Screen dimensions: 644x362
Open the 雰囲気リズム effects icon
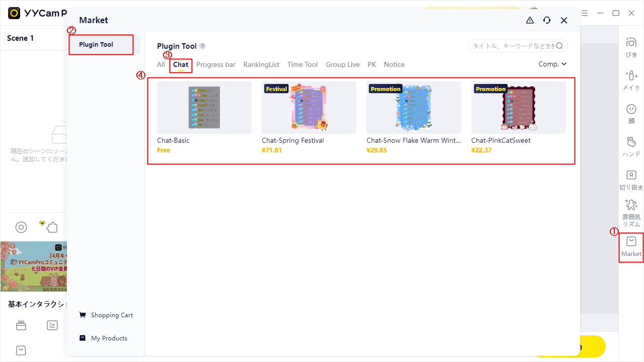coord(631,212)
